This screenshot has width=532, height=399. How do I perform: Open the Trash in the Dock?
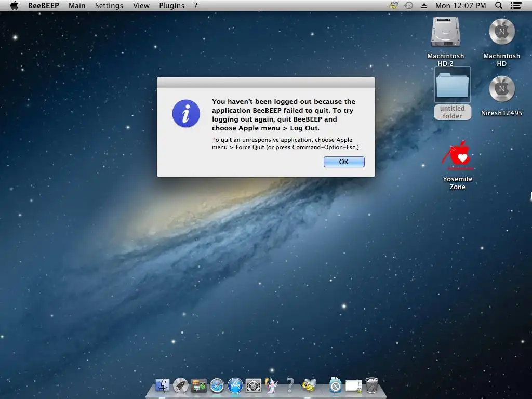[372, 385]
